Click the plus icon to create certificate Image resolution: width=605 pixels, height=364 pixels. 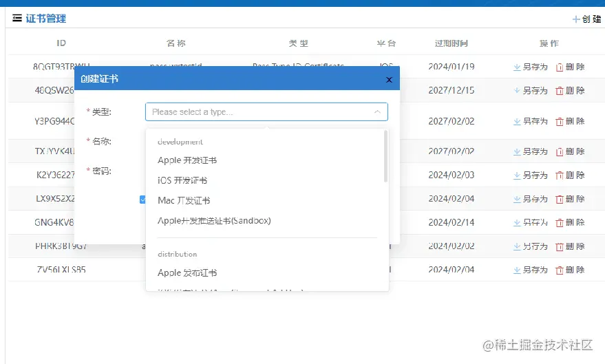tap(576, 19)
